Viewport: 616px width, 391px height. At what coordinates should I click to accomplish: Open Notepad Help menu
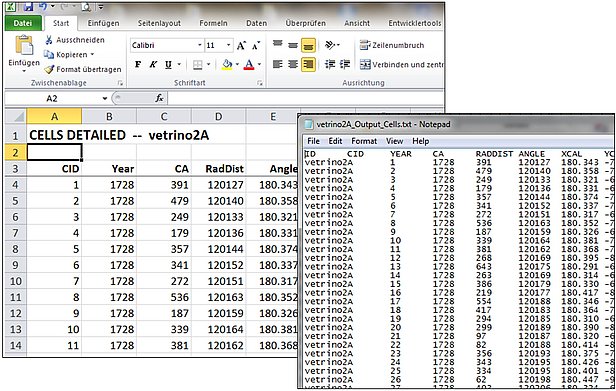tap(420, 141)
